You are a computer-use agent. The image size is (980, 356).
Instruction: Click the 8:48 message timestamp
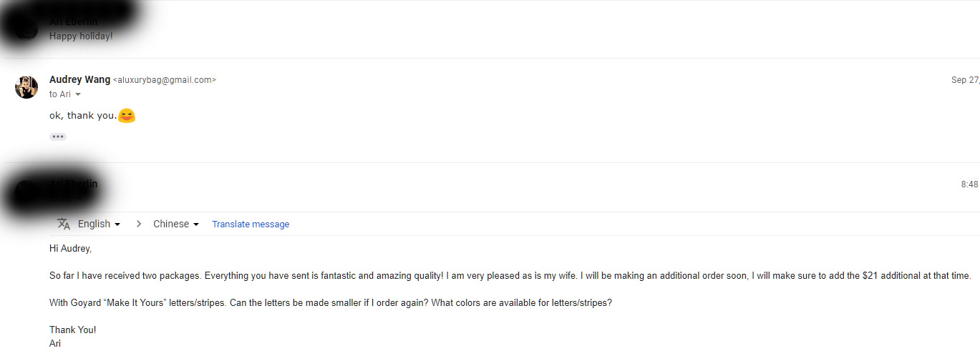click(969, 184)
